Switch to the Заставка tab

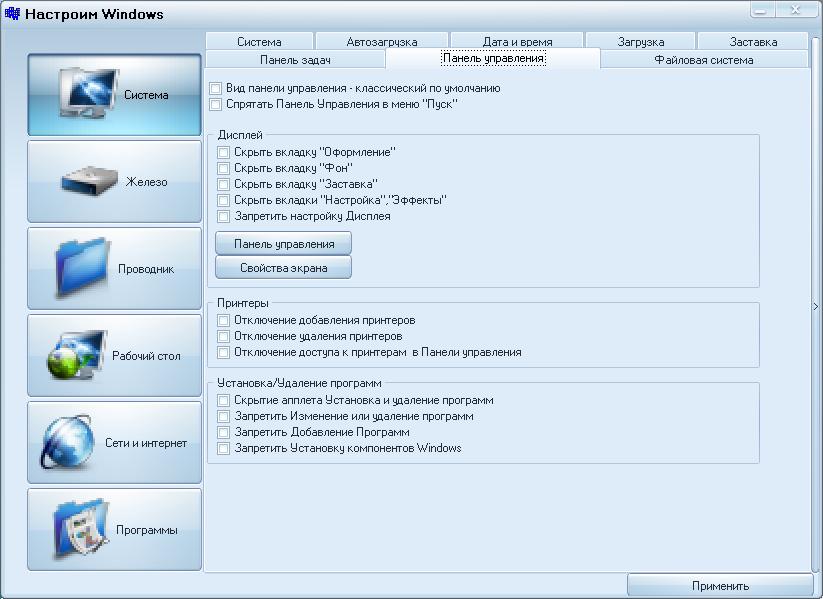[753, 41]
